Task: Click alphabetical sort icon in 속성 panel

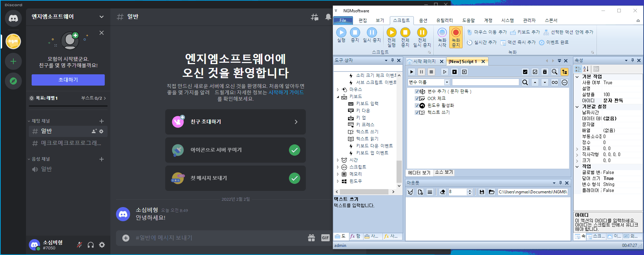Action: [x=586, y=69]
